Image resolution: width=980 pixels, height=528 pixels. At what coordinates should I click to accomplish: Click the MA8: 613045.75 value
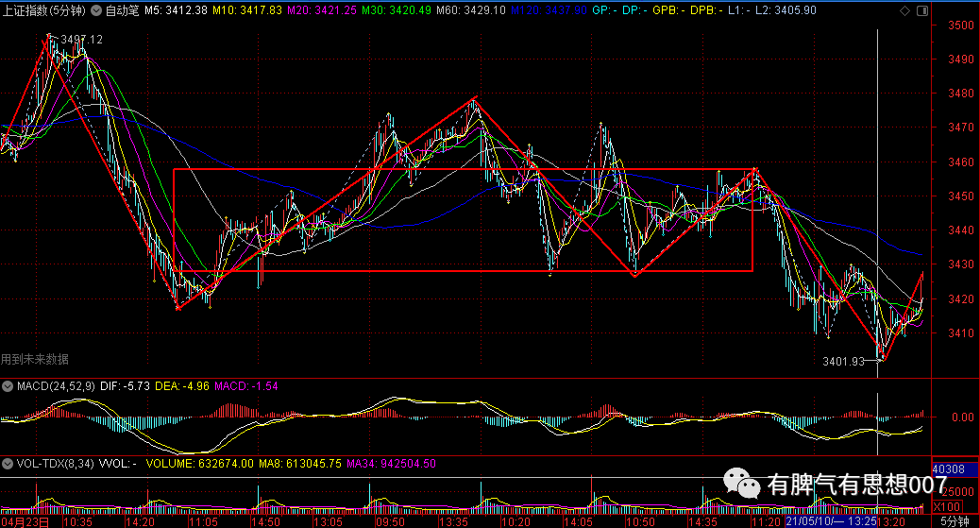click(300, 464)
